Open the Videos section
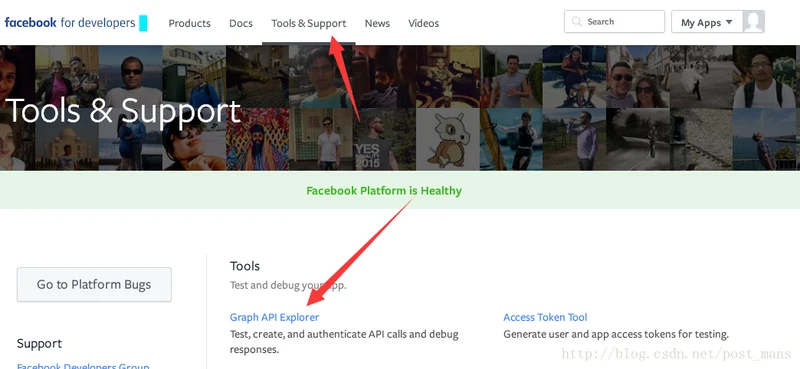The image size is (800, 369). click(423, 23)
